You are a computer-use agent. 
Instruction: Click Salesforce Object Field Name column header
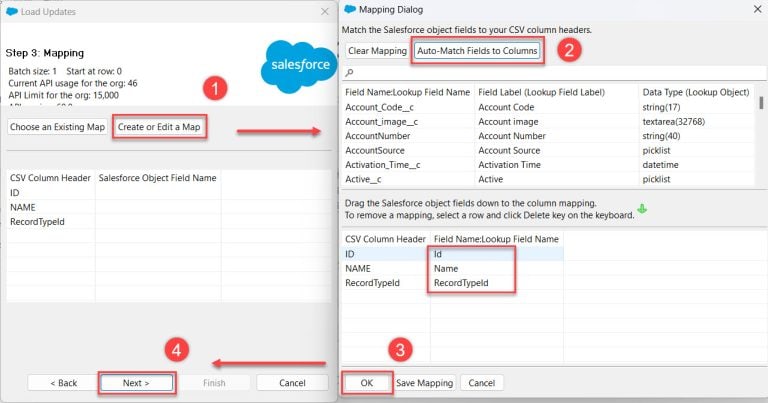(x=158, y=178)
